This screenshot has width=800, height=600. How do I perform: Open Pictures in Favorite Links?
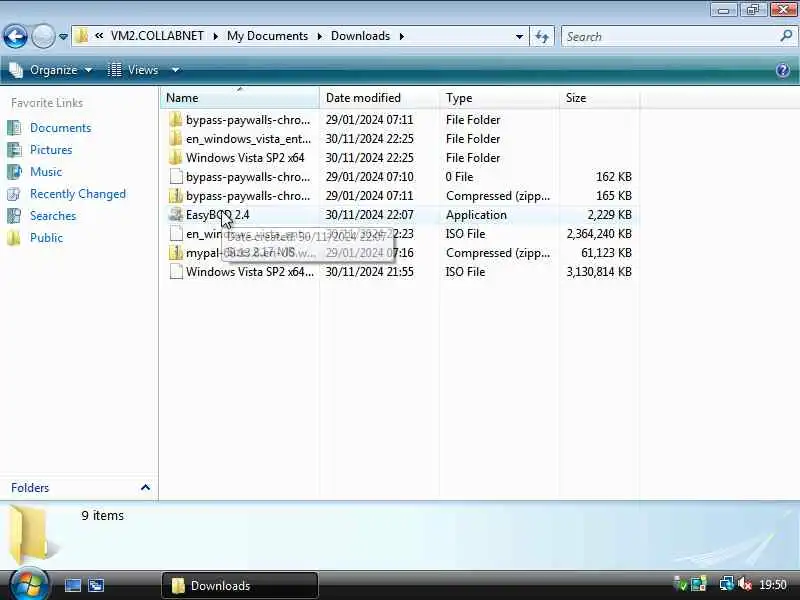coord(51,149)
